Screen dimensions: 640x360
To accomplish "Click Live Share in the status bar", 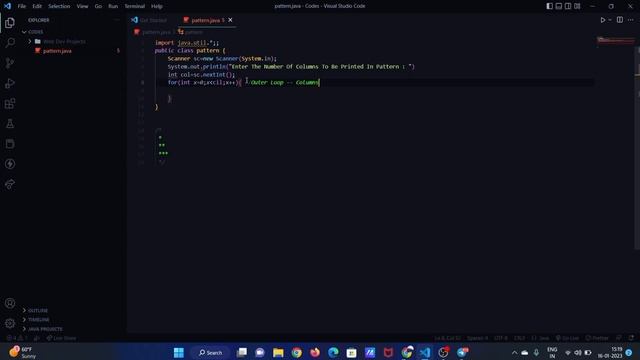I will (61, 338).
